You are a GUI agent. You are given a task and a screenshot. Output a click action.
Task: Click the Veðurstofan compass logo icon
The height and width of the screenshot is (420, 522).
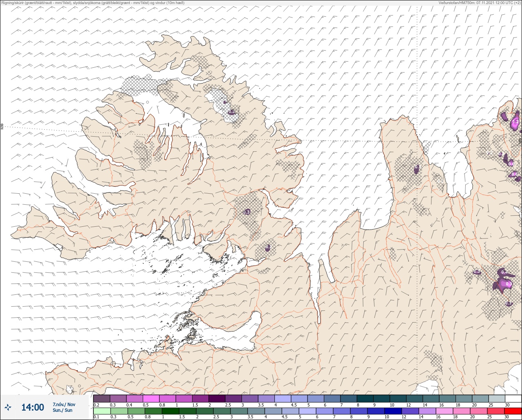(8, 407)
